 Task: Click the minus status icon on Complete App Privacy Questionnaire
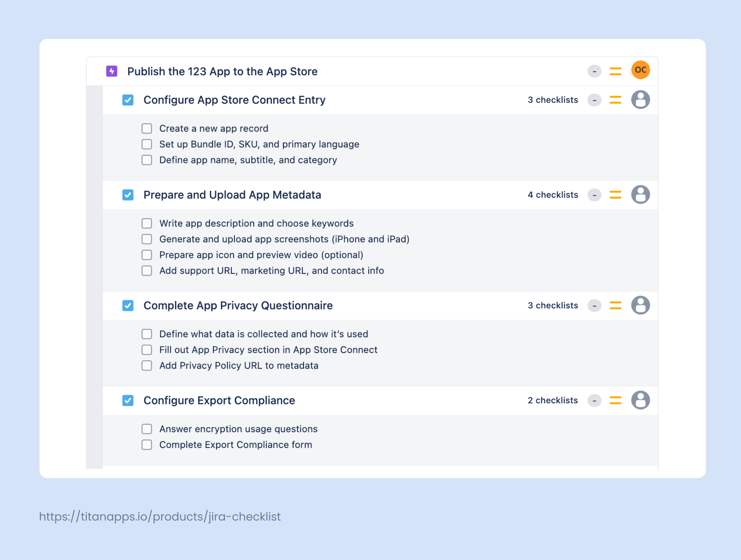594,305
